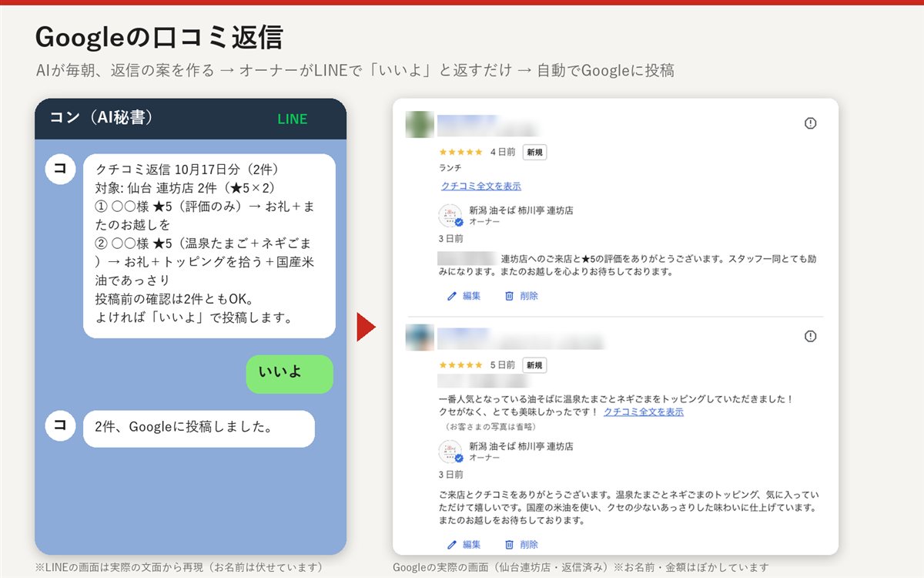The height and width of the screenshot is (578, 924).
Task: Click the trash icon under the 5日前 review reply
Action: pyautogui.click(x=509, y=544)
